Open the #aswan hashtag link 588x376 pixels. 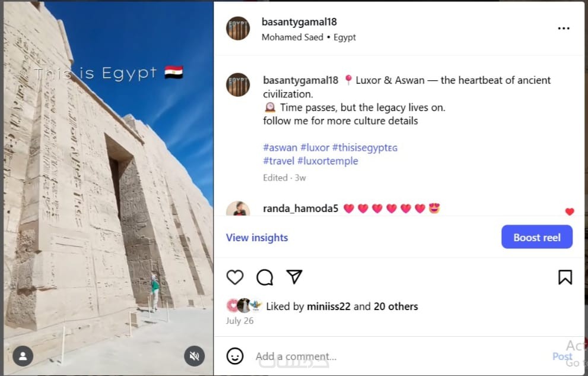(x=280, y=147)
